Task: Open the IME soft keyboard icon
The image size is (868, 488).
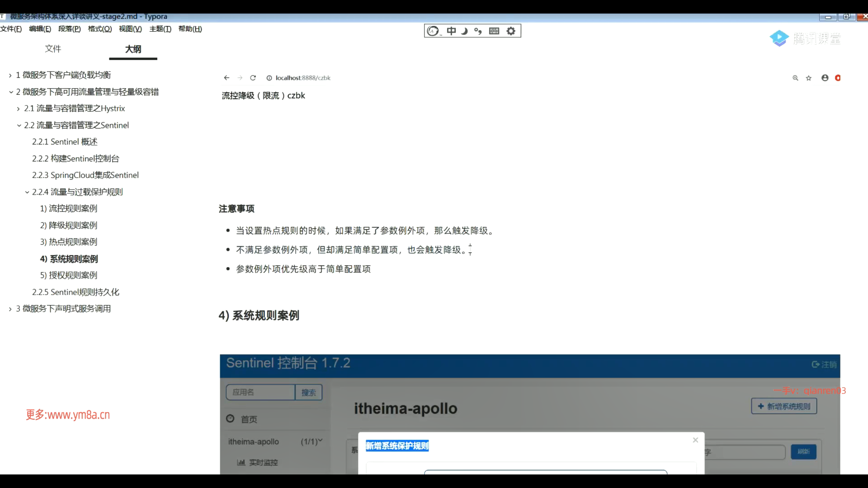Action: [x=494, y=31]
